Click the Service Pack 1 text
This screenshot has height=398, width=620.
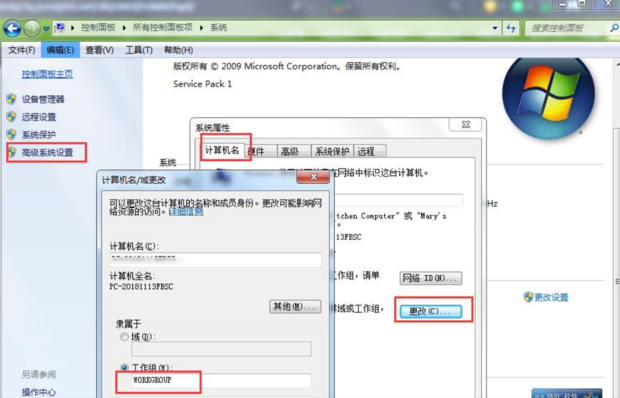tap(202, 84)
